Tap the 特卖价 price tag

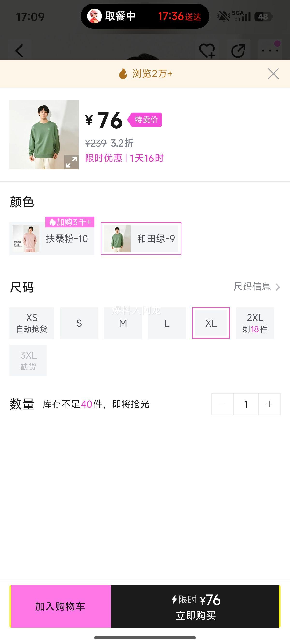[145, 120]
